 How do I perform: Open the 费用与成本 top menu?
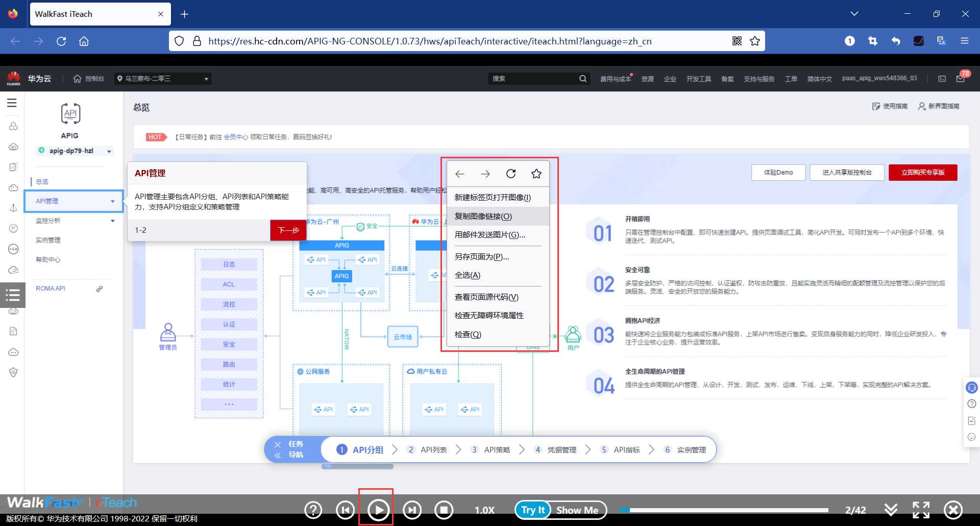pos(616,79)
